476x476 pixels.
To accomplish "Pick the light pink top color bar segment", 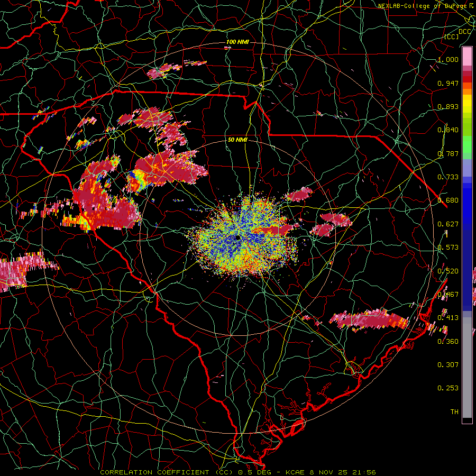I will coord(467,57).
